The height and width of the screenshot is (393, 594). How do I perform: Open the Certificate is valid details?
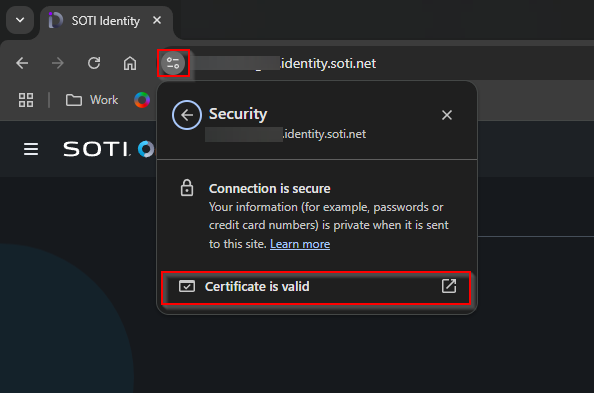316,287
